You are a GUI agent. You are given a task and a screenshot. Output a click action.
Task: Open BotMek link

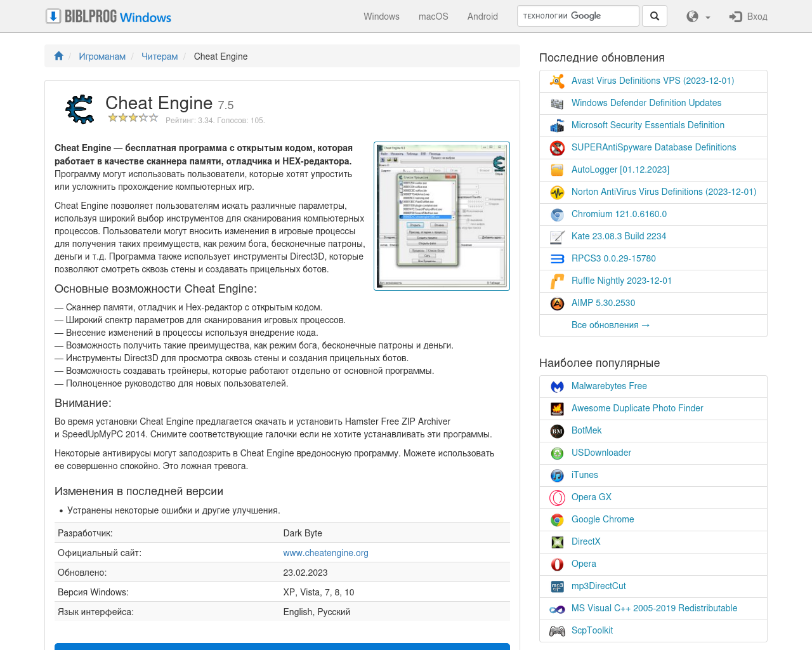[x=586, y=430]
